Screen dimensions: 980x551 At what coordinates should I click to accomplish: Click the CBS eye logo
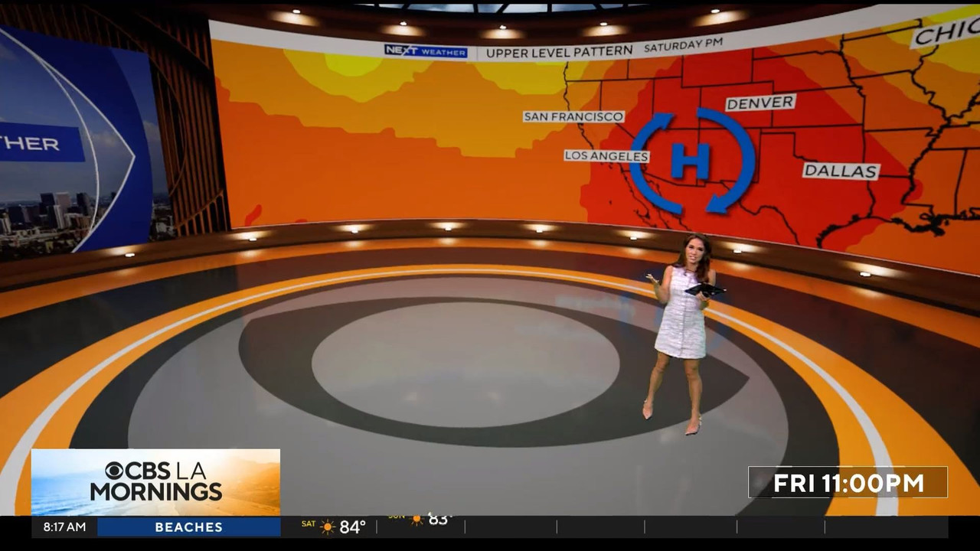click(x=115, y=471)
